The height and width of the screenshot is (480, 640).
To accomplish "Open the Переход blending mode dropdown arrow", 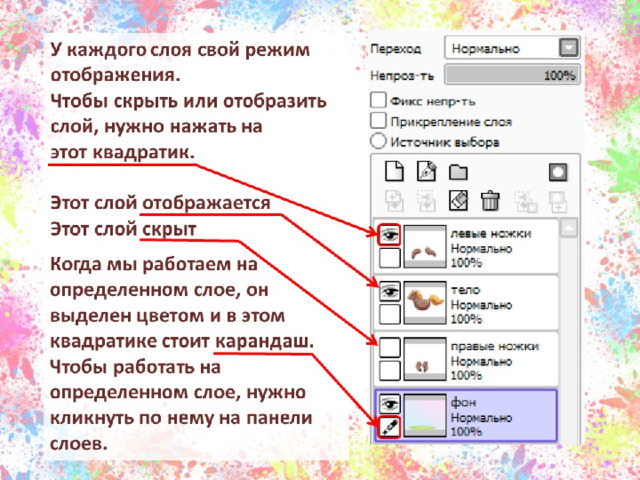I will (569, 48).
